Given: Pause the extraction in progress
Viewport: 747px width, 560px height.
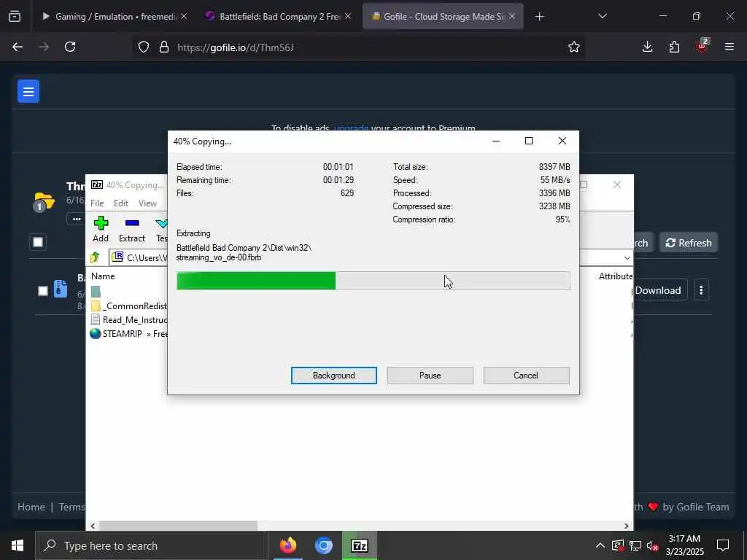Looking at the screenshot, I should coord(430,376).
